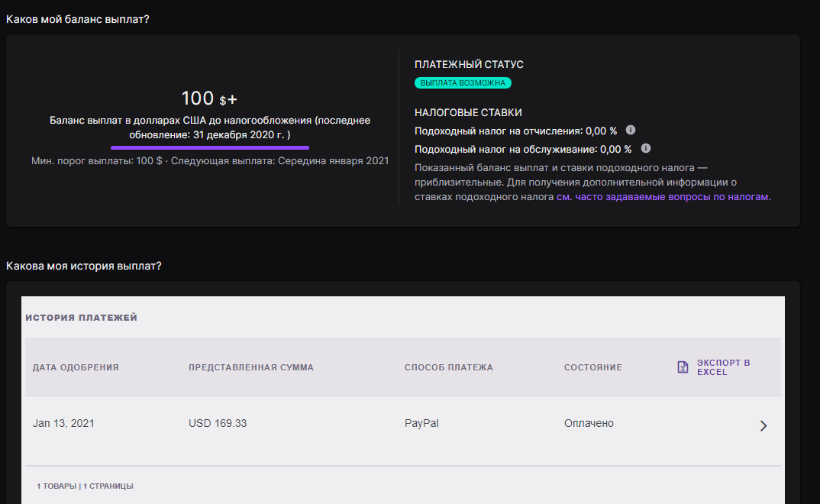Click the Представленная сумма column header
820x504 pixels.
click(251, 367)
